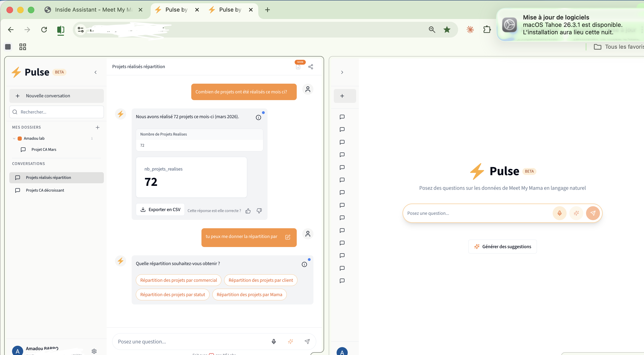This screenshot has width=644, height=355.
Task: Click sparkle icon in right Pulse question box
Action: (x=576, y=213)
